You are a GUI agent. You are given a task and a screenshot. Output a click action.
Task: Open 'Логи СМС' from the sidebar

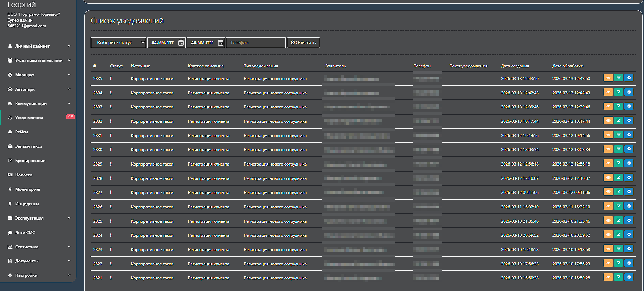(25, 233)
